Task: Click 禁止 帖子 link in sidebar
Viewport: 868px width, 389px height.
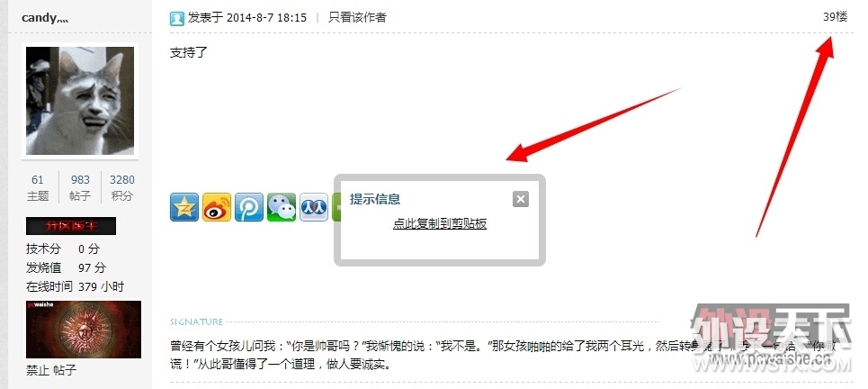Action: tap(51, 370)
